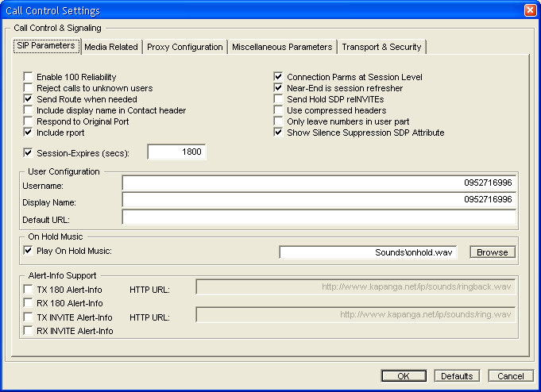Uncheck Show Silence Suppression SDP Attribute

pyautogui.click(x=279, y=133)
